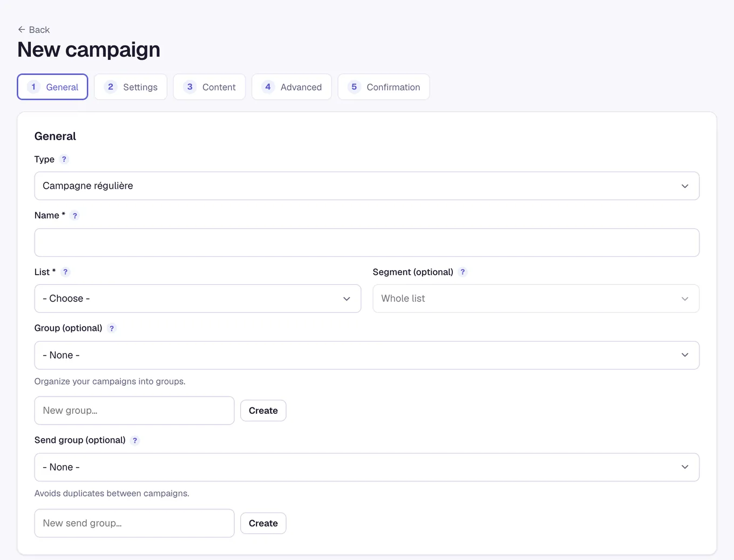This screenshot has width=734, height=560.
Task: Click the General section heading
Action: 55,136
